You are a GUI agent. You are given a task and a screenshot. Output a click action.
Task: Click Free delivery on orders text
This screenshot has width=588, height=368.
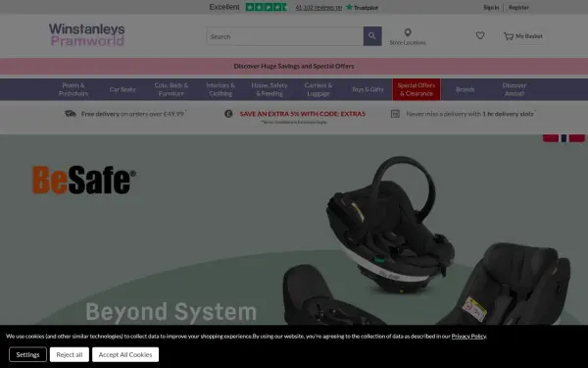pyautogui.click(x=132, y=114)
